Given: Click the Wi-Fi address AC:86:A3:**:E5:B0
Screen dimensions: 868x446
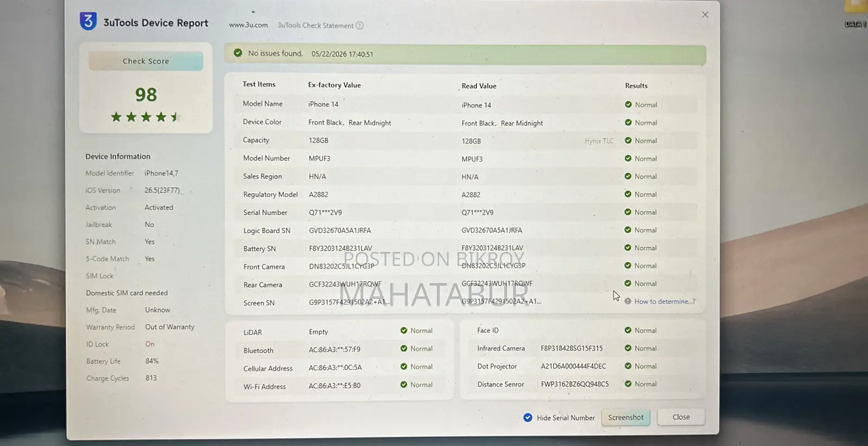Looking at the screenshot, I should tap(335, 386).
